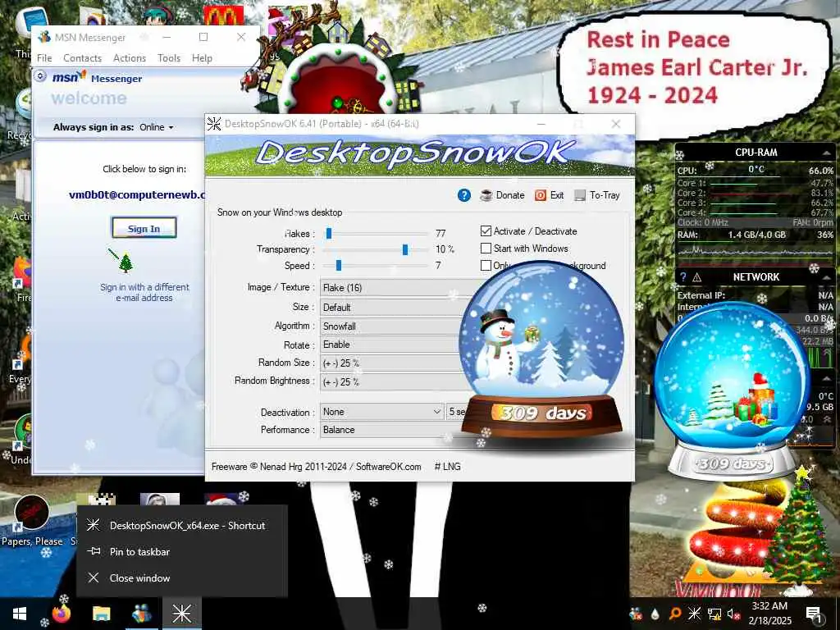Open Firefox from the taskbar
The width and height of the screenshot is (840, 630).
pyautogui.click(x=61, y=614)
